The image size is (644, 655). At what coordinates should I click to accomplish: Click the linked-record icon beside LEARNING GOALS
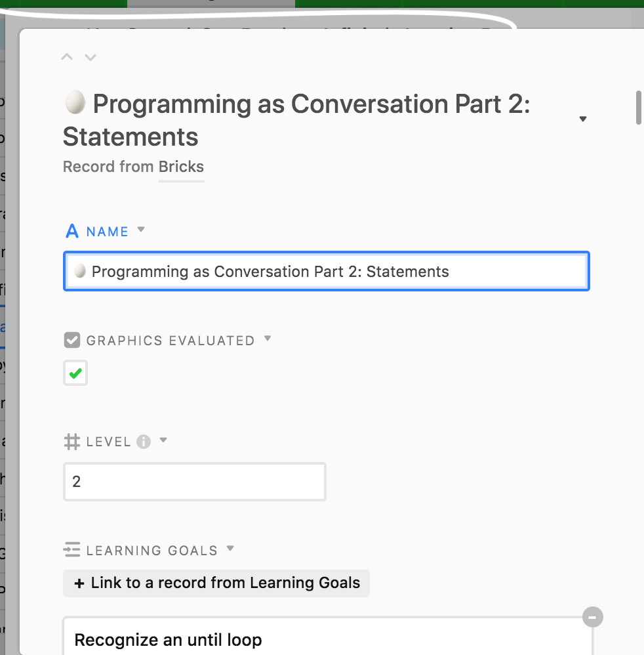(x=72, y=549)
